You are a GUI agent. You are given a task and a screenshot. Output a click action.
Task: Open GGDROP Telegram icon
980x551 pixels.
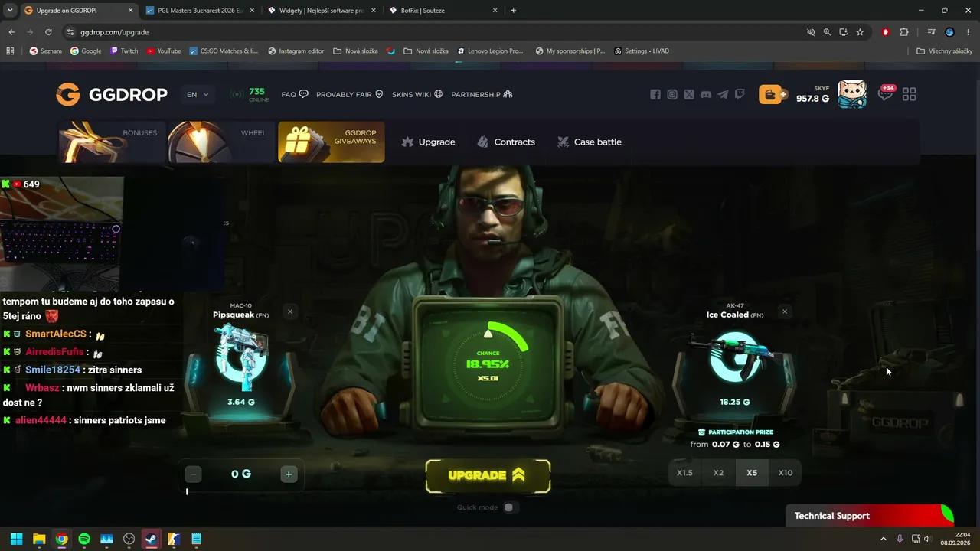723,94
